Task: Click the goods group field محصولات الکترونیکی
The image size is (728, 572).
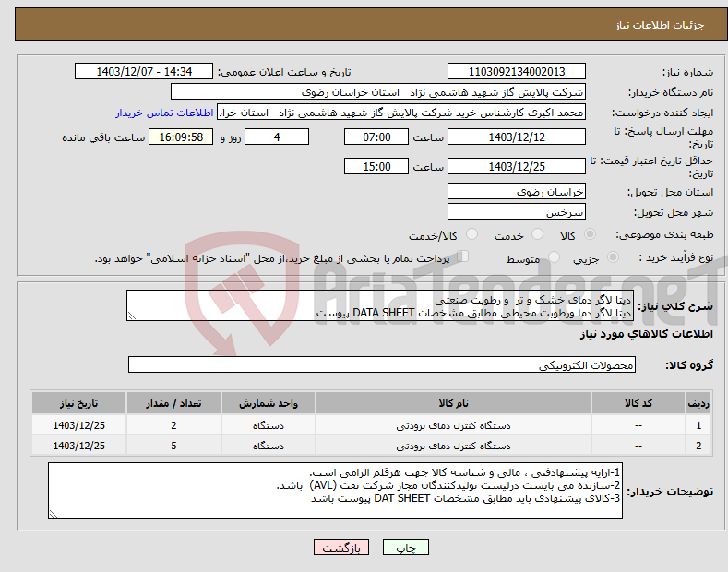Action: [382, 365]
